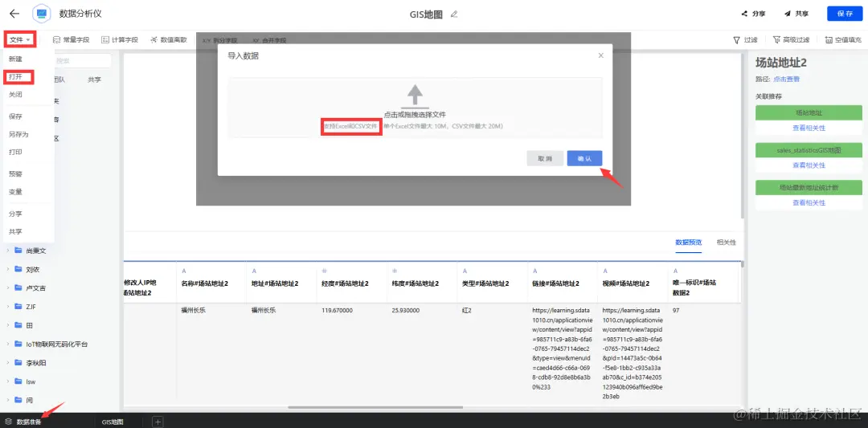
Task: Click the 数据准备 layers icon in bottom bar
Action: 8,422
